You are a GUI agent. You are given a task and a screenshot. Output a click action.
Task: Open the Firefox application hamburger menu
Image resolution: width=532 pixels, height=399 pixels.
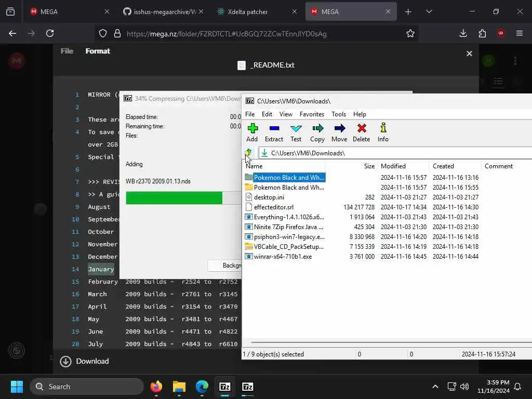tap(520, 33)
